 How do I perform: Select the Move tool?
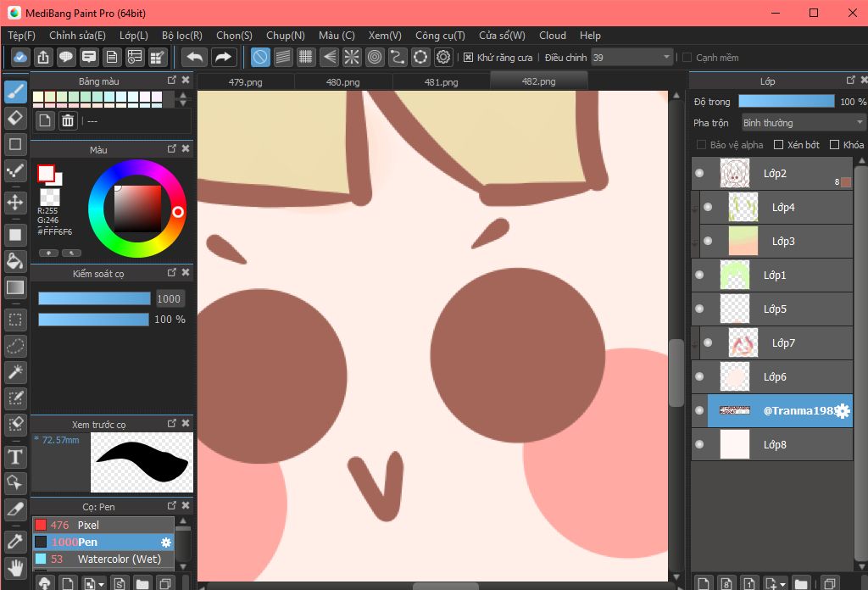[15, 202]
